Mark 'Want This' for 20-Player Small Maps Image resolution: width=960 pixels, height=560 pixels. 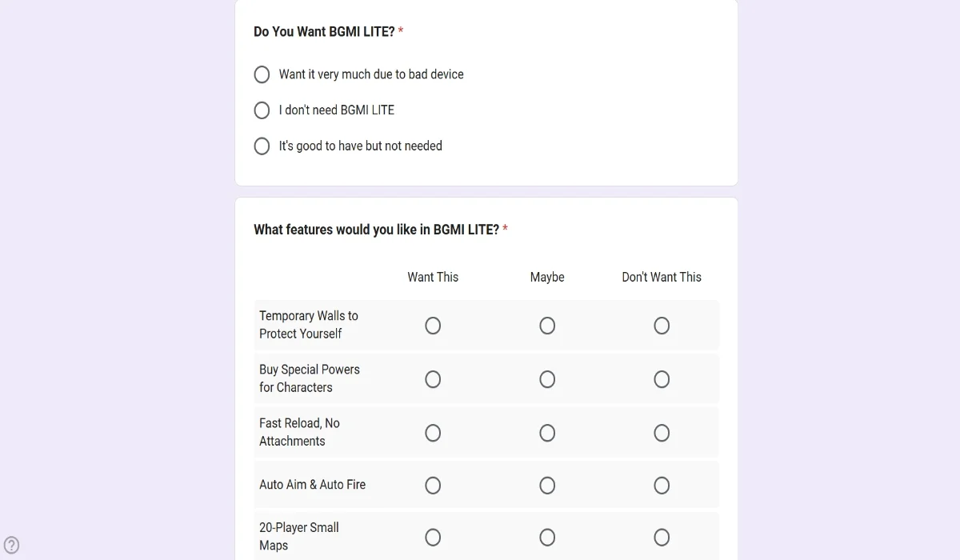(x=433, y=538)
